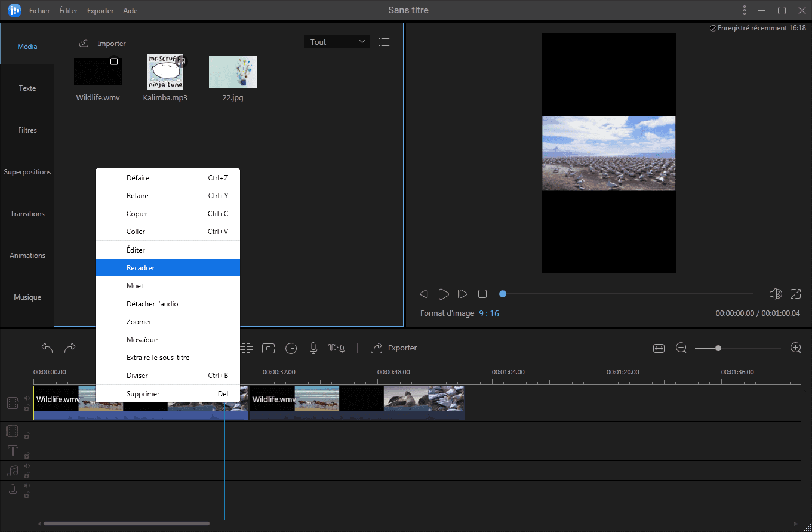Open the duration clock tool
This screenshot has height=532, width=812.
291,348
